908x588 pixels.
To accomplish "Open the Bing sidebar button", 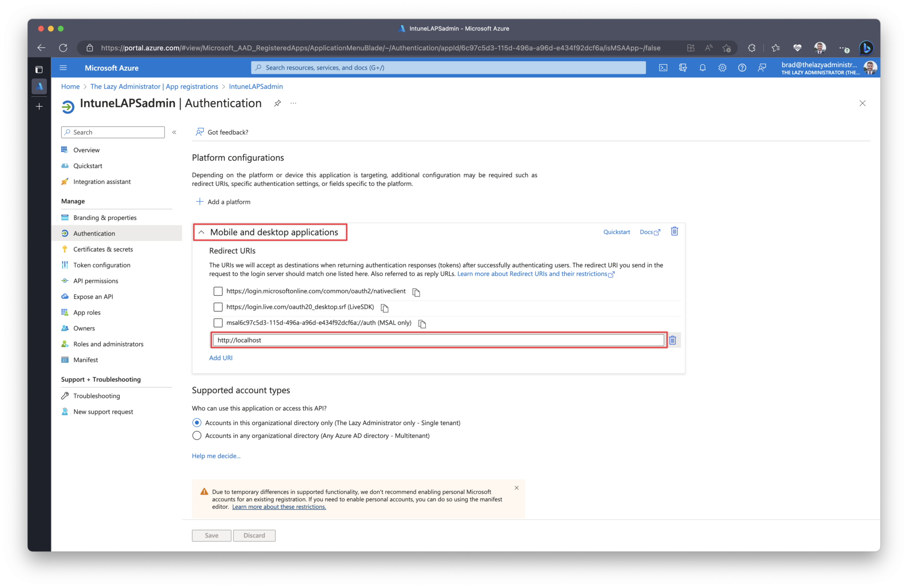I will (x=866, y=48).
